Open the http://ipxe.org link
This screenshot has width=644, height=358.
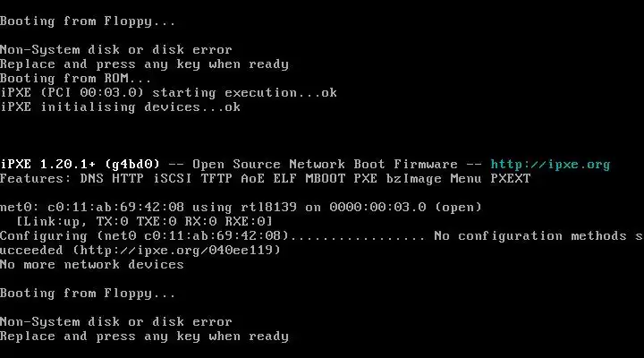click(x=550, y=165)
